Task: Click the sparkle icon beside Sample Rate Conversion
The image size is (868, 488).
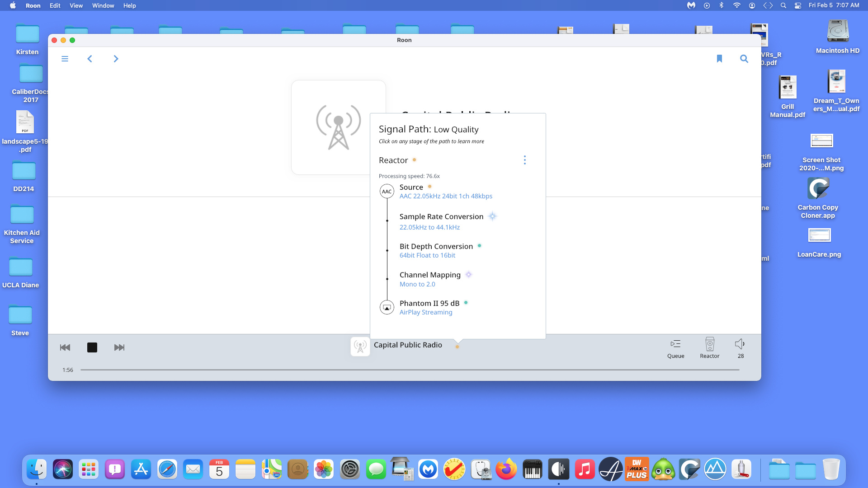Action: point(493,216)
